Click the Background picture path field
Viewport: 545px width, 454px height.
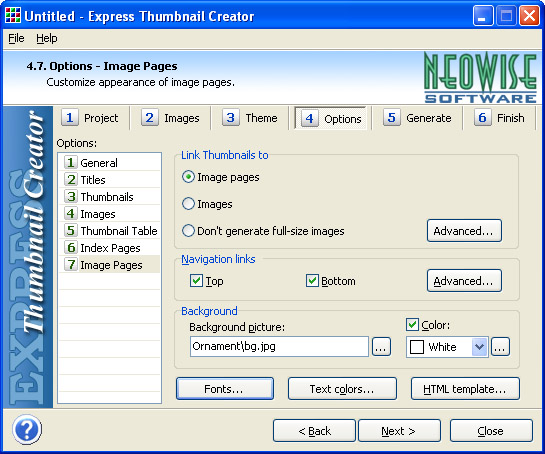point(279,346)
